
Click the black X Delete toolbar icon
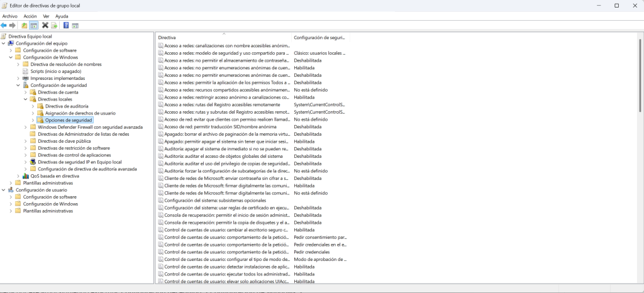click(x=45, y=25)
